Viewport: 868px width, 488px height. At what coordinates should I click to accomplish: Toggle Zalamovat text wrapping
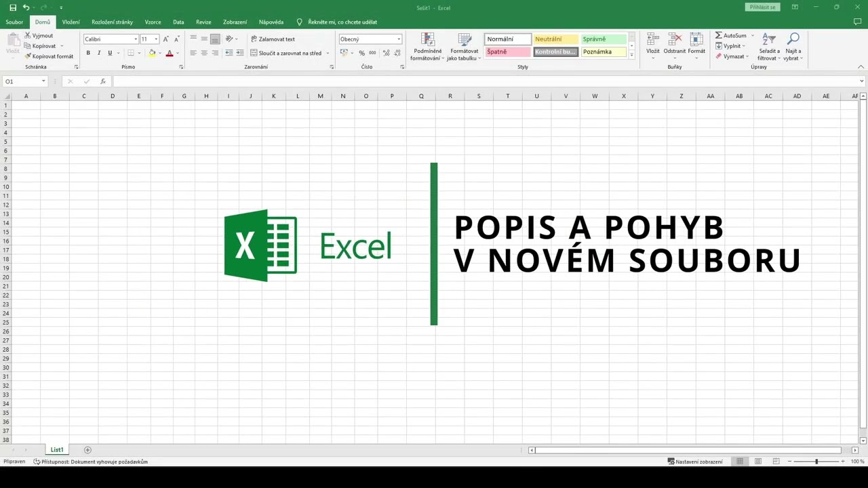tap(273, 39)
